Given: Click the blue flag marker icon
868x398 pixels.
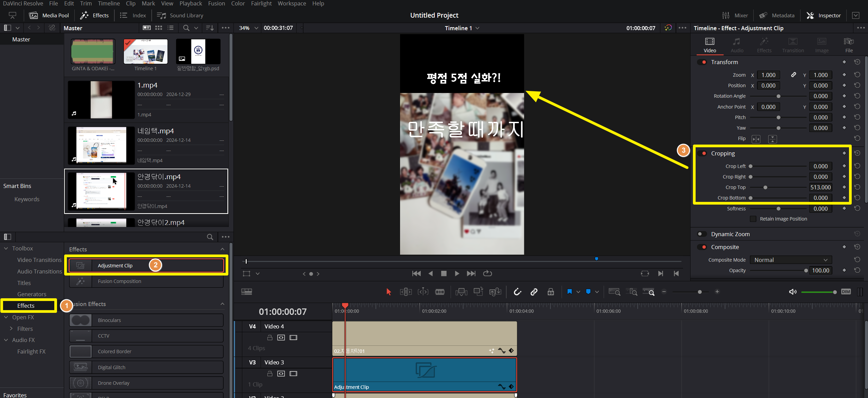Looking at the screenshot, I should click(569, 292).
